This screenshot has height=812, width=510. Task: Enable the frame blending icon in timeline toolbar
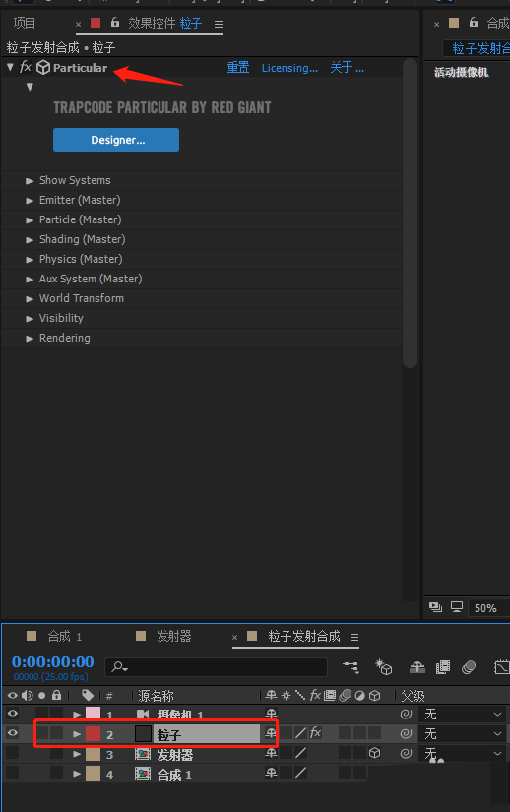(443, 667)
